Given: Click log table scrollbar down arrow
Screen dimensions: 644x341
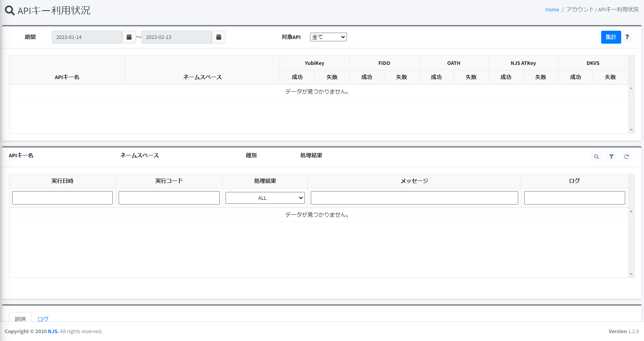Looking at the screenshot, I should 631,274.
